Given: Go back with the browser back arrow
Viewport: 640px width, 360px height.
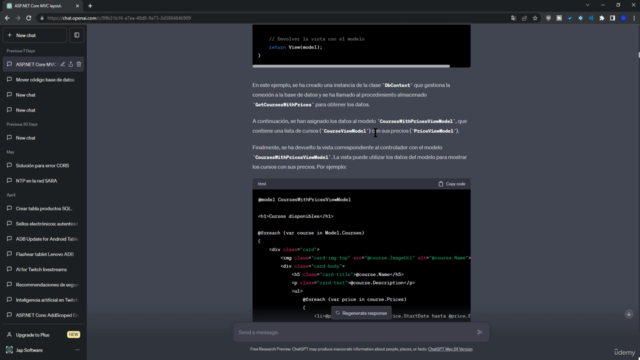Looking at the screenshot, I should pos(7,18).
